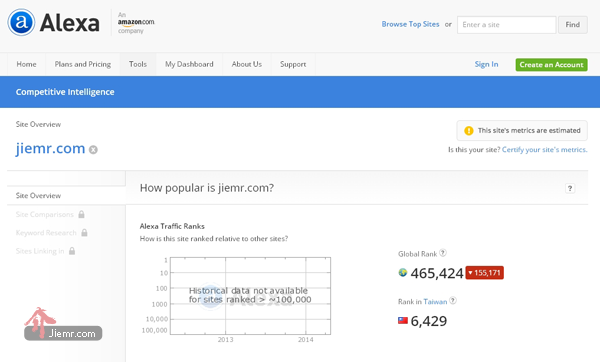Select the Tools menu item
Screen dimensions: 600x362
[138, 64]
